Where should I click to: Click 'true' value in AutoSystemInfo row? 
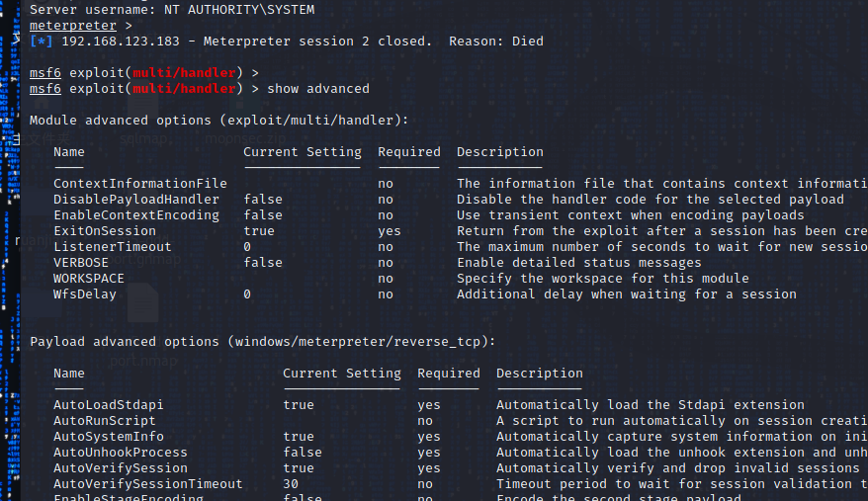tap(299, 436)
